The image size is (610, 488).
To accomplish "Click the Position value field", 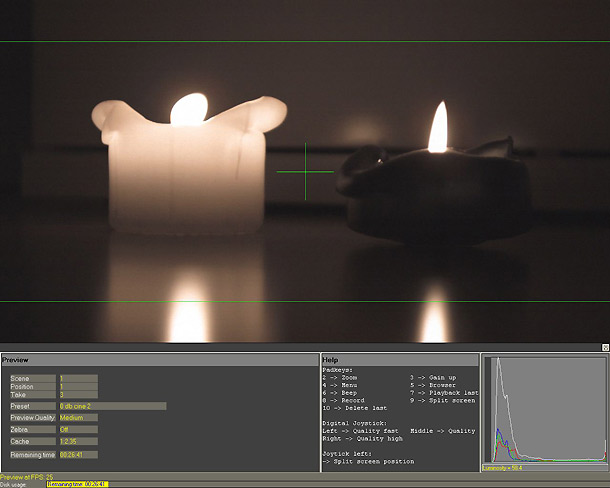I will (x=78, y=387).
